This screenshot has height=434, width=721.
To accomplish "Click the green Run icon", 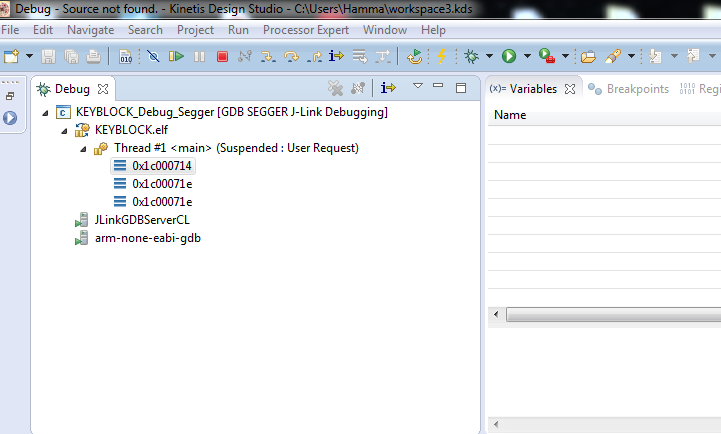I will [x=509, y=56].
